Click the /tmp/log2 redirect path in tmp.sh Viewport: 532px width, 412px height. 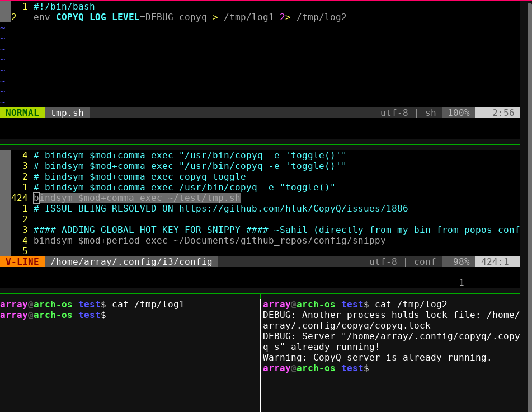pyautogui.click(x=321, y=17)
